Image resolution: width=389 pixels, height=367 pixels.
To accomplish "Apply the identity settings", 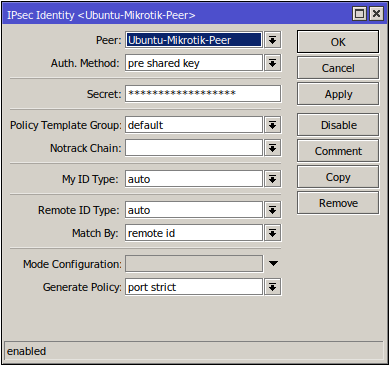I will tap(338, 94).
